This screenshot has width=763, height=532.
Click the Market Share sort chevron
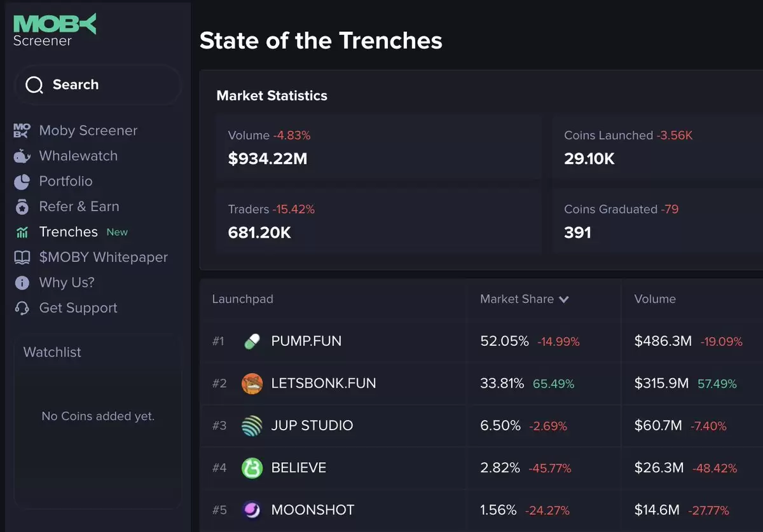(563, 299)
